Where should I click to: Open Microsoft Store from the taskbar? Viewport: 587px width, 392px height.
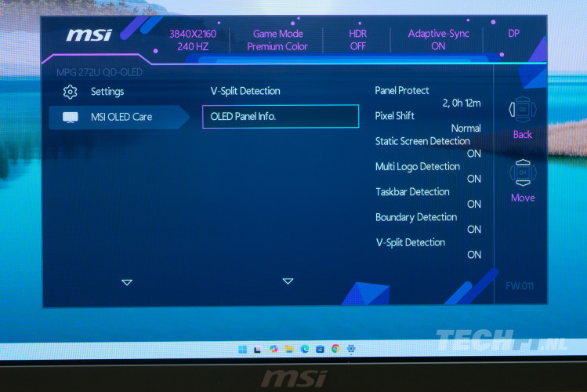tap(320, 349)
